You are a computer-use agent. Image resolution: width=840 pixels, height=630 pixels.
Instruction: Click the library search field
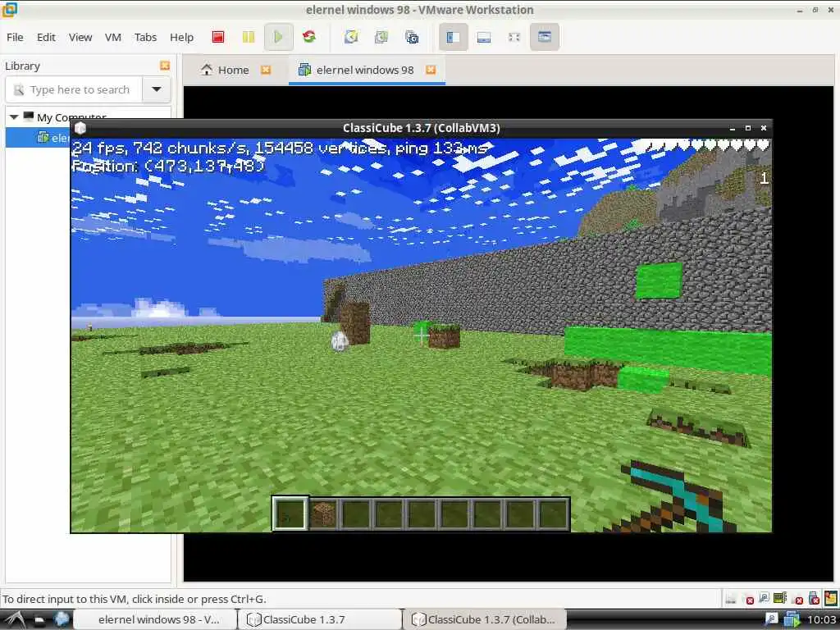point(74,89)
